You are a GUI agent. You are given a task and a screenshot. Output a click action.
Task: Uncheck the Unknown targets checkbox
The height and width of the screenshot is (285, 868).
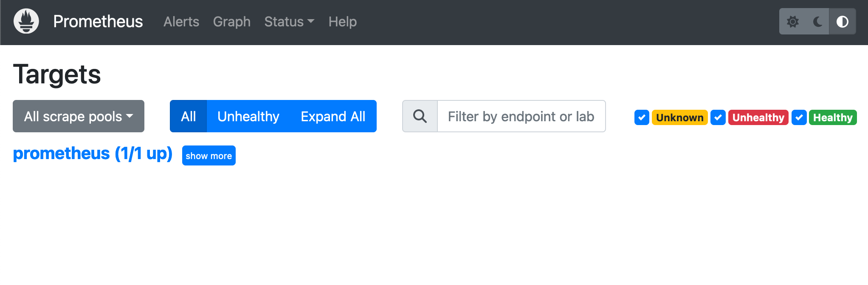(x=642, y=117)
